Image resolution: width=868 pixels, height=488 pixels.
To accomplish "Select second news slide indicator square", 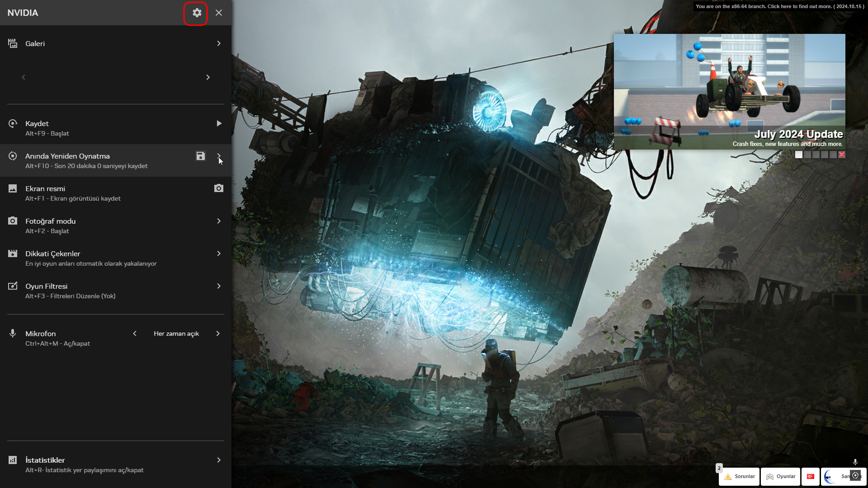I will 807,155.
